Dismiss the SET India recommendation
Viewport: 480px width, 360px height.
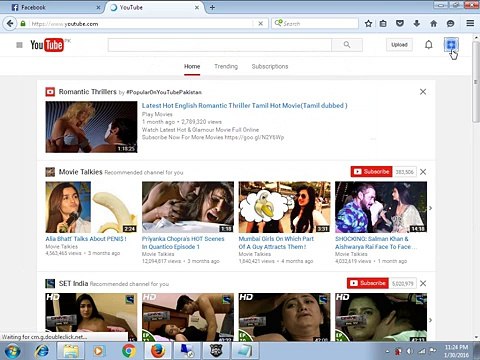pyautogui.click(x=423, y=283)
